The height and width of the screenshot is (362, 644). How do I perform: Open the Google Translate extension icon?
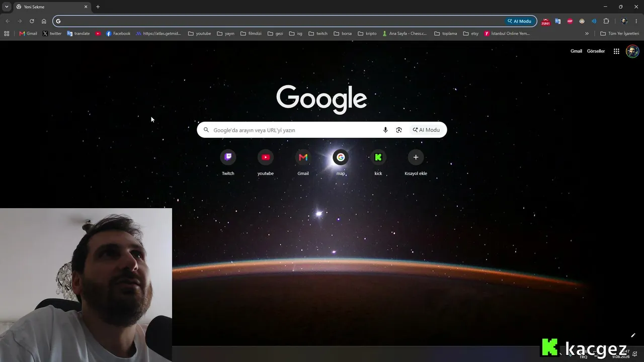[557, 21]
